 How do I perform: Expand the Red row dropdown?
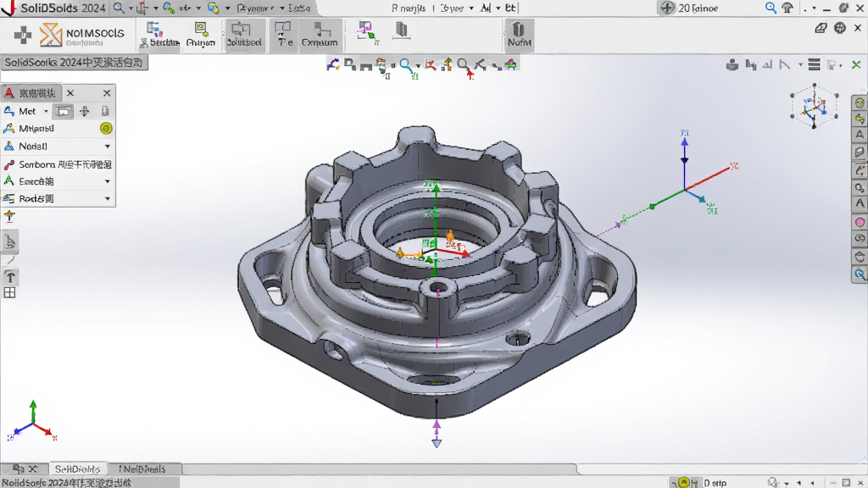click(x=108, y=198)
